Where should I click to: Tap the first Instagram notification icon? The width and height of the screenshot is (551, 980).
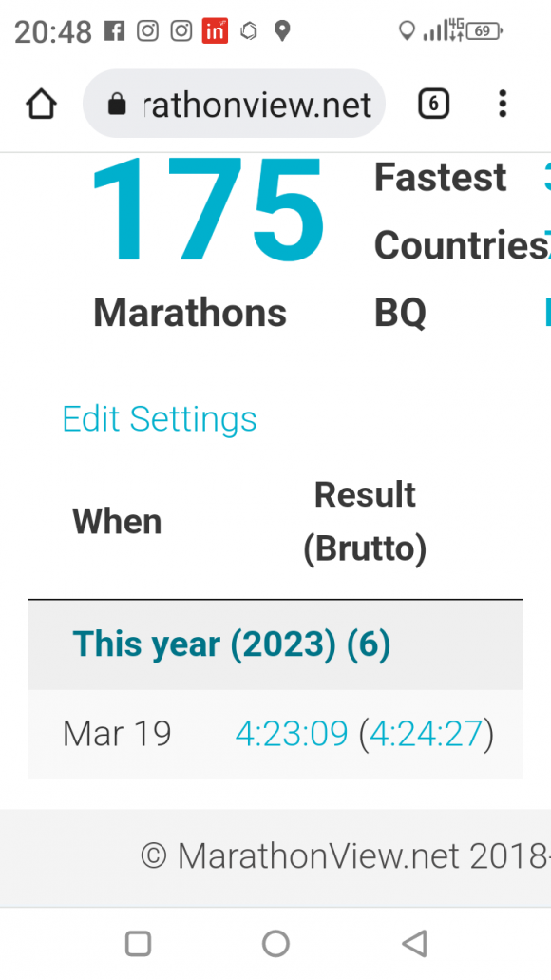147,30
